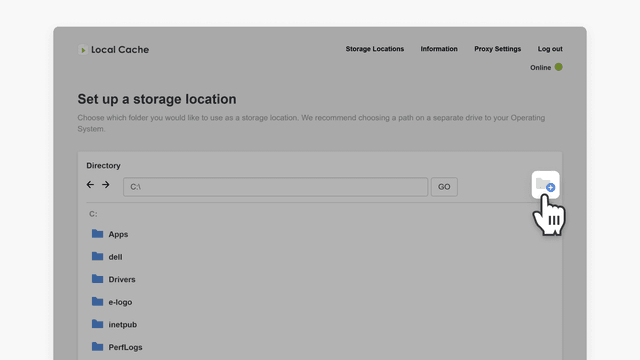The width and height of the screenshot is (640, 360).
Task: Click the Online status text
Action: [x=540, y=67]
